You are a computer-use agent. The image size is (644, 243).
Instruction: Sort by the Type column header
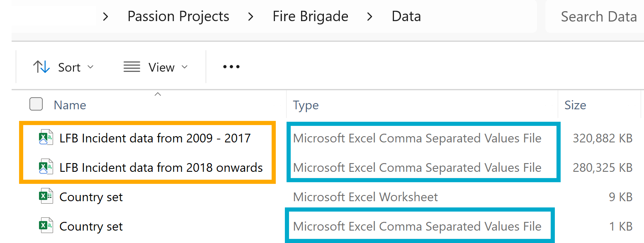[x=306, y=105]
